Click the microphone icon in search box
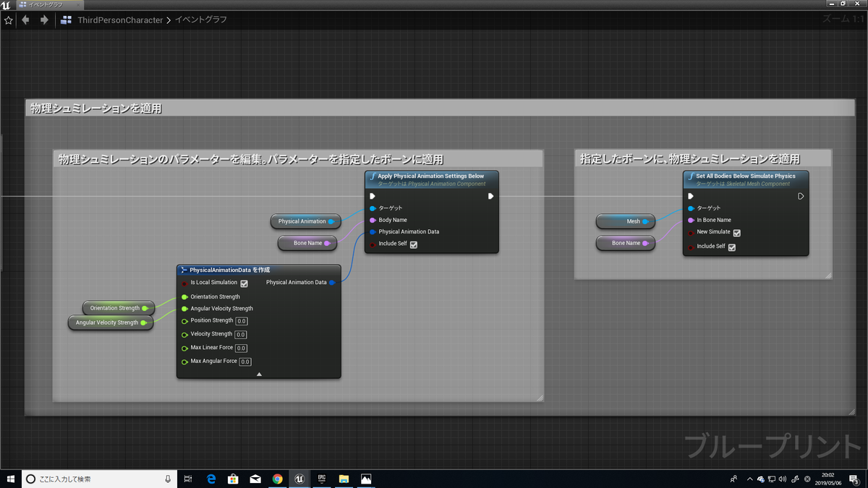This screenshot has width=868, height=488. [168, 479]
